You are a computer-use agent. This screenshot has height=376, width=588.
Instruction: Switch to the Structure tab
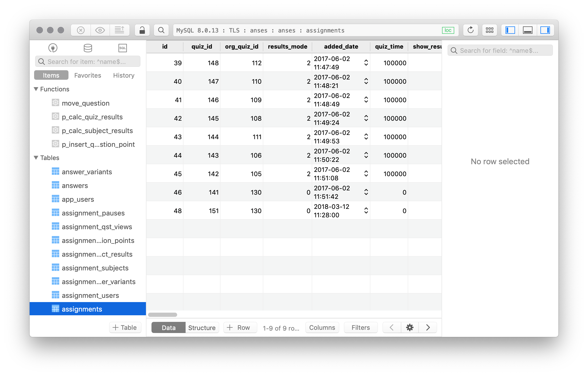pos(202,328)
